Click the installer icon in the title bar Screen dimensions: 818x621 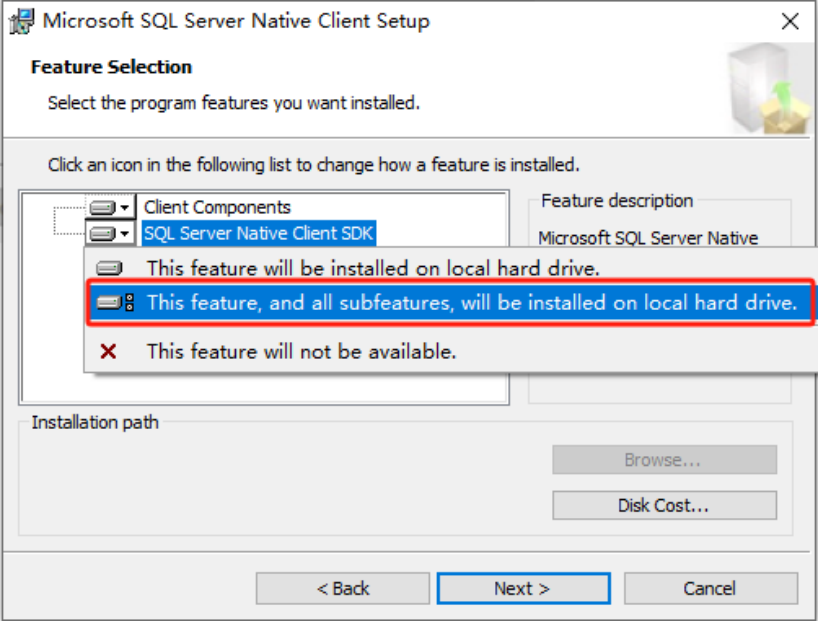pyautogui.click(x=22, y=21)
